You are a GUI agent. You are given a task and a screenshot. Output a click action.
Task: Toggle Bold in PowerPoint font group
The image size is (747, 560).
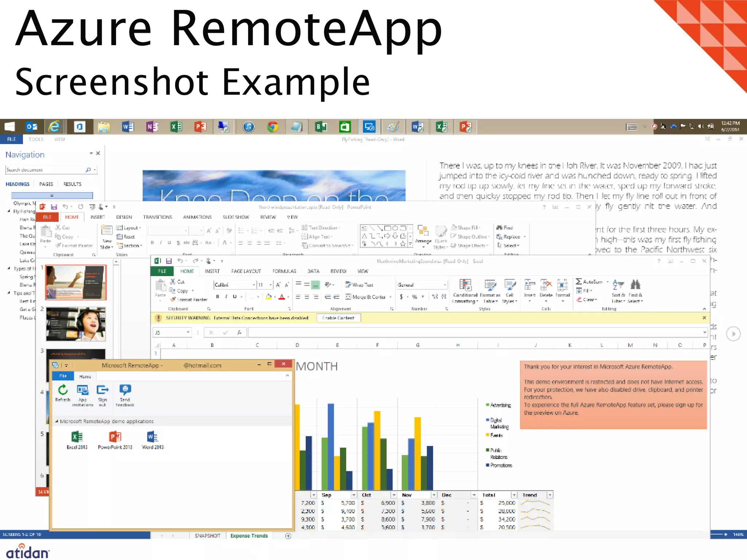pyautogui.click(x=152, y=242)
